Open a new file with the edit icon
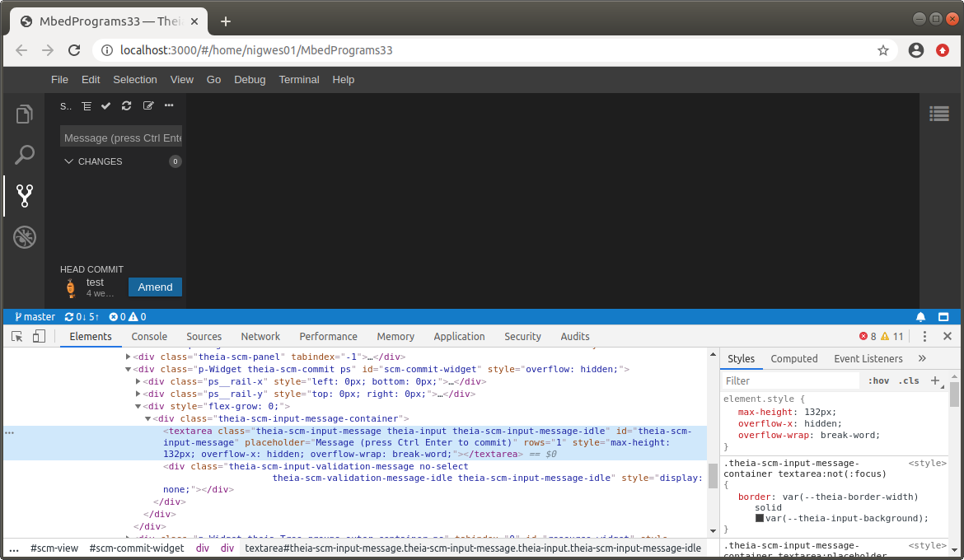The image size is (964, 560). pos(147,105)
